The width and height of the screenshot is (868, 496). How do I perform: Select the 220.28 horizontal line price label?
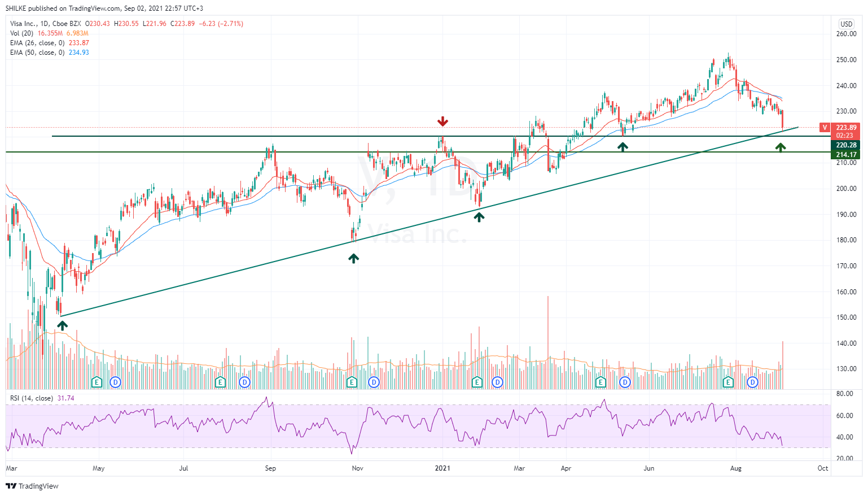846,145
